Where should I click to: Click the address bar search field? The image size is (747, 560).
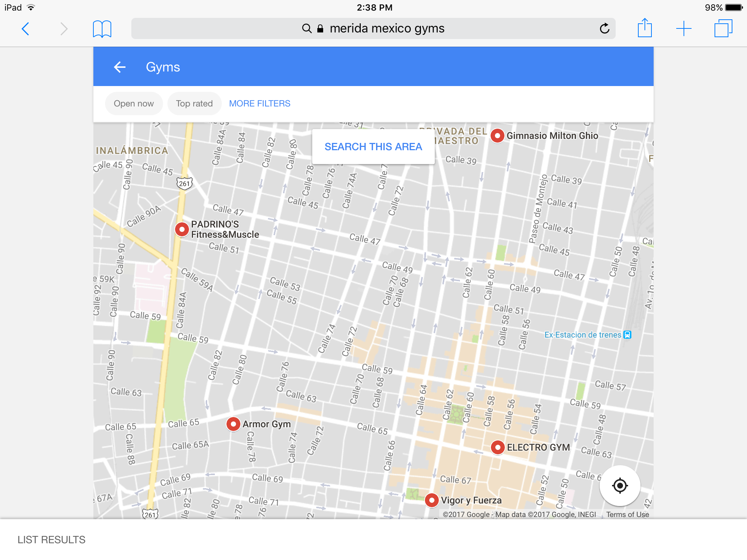click(373, 28)
